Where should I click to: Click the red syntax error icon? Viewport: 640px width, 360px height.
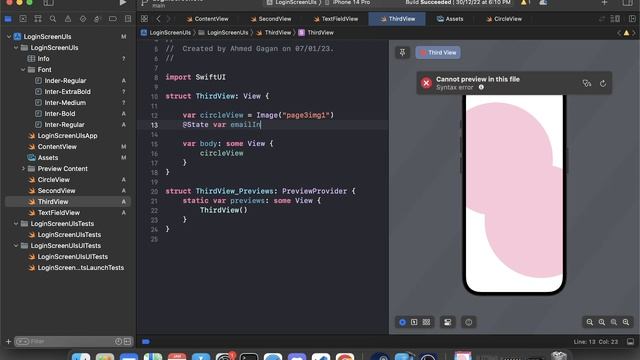426,83
